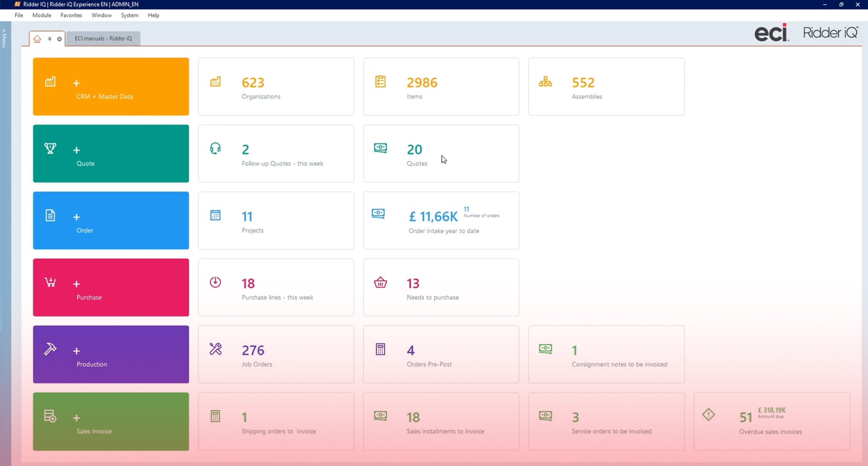Click money icon on Consignment notes card
Screen dimensions: 868x466
point(546,348)
